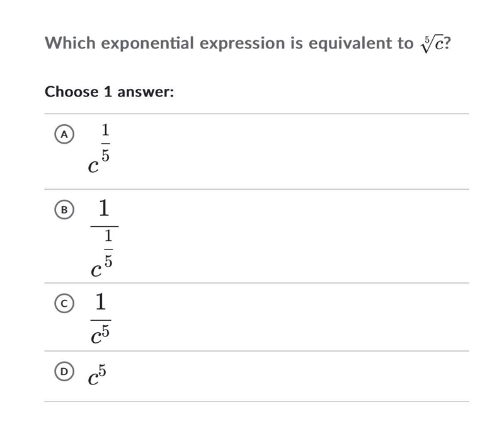Click the fifth root of c expression

click(x=432, y=44)
